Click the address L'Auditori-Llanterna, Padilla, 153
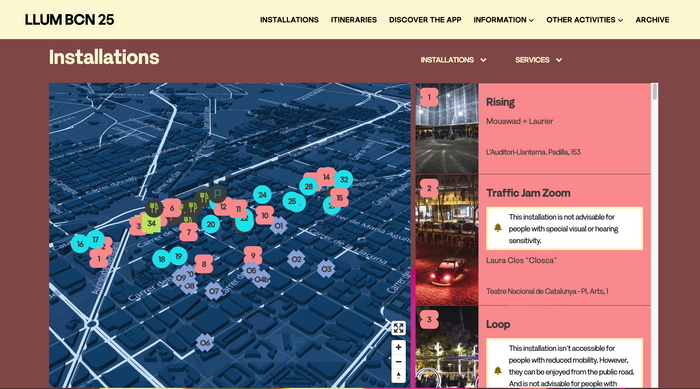The height and width of the screenshot is (389, 700). 533,152
